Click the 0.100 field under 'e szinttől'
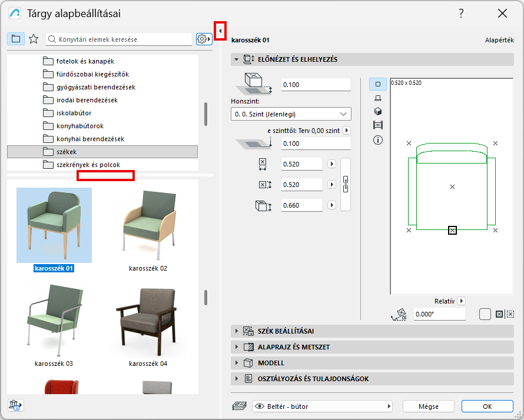The width and height of the screenshot is (524, 420). click(316, 144)
